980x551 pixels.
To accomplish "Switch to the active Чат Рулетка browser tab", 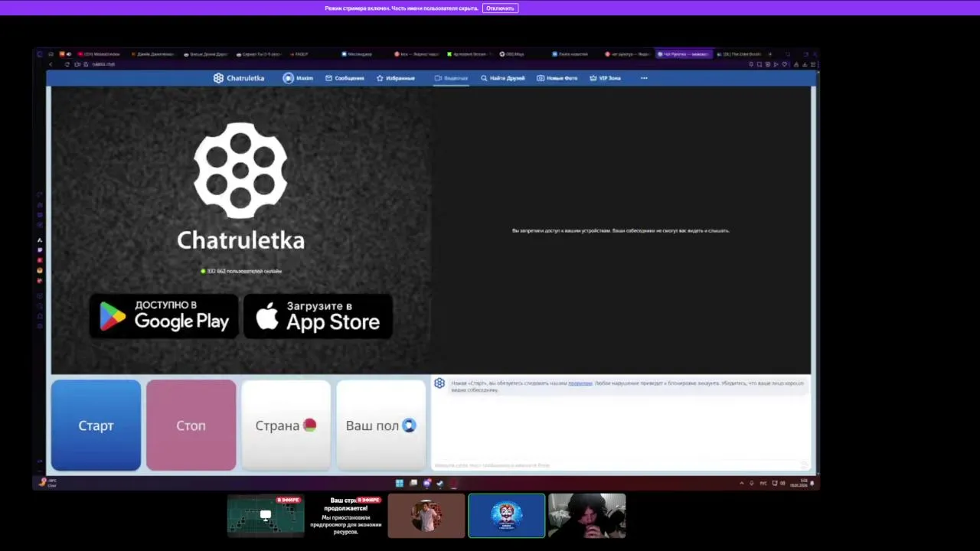I will (684, 54).
